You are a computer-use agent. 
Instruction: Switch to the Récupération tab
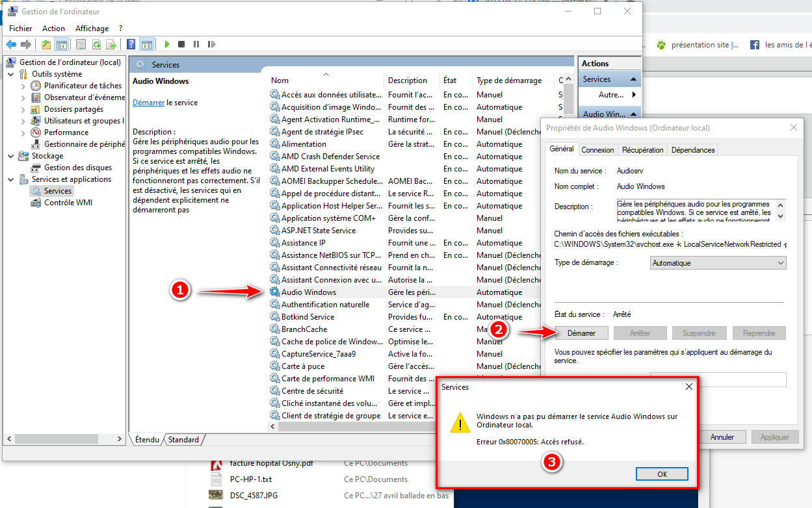coord(642,150)
